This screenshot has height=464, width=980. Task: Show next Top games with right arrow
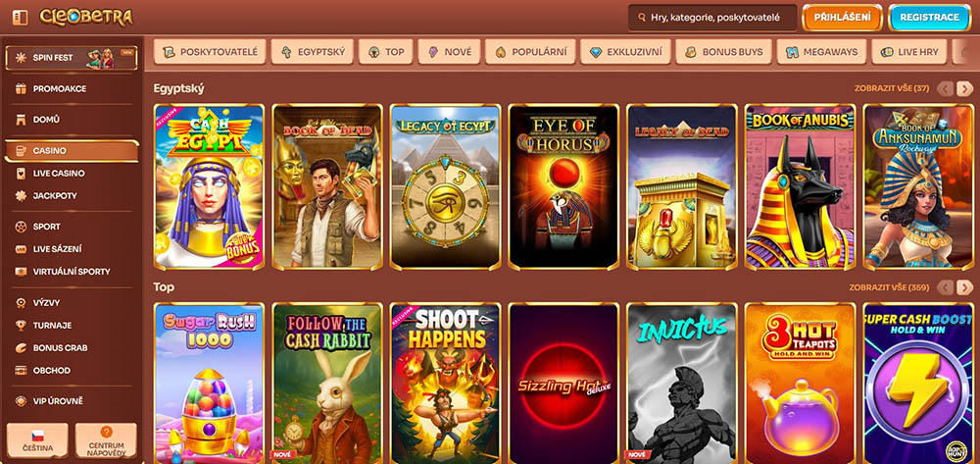point(965,287)
